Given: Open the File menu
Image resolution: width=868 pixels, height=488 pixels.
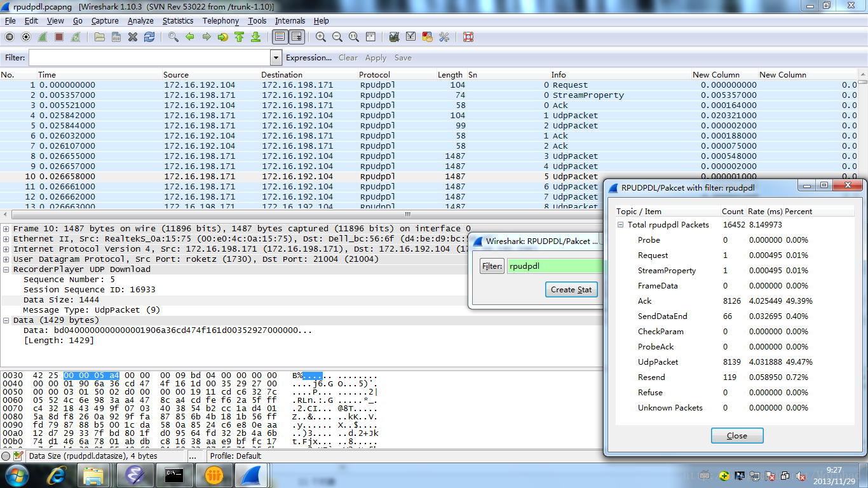Looking at the screenshot, I should (x=10, y=21).
